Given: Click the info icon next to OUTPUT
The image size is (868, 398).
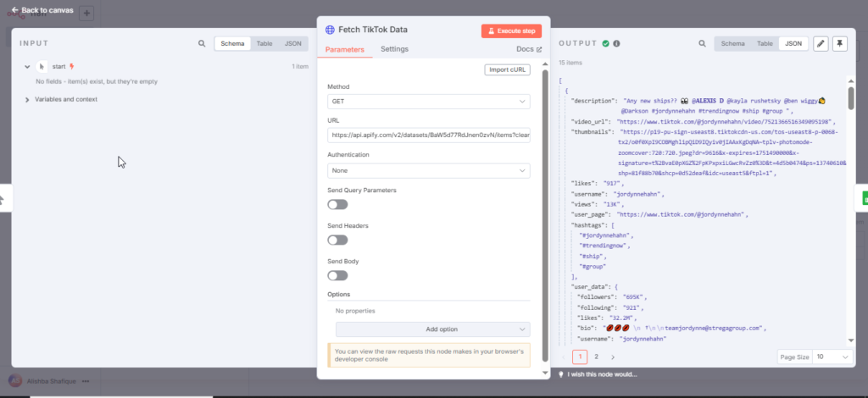Looking at the screenshot, I should (x=616, y=44).
